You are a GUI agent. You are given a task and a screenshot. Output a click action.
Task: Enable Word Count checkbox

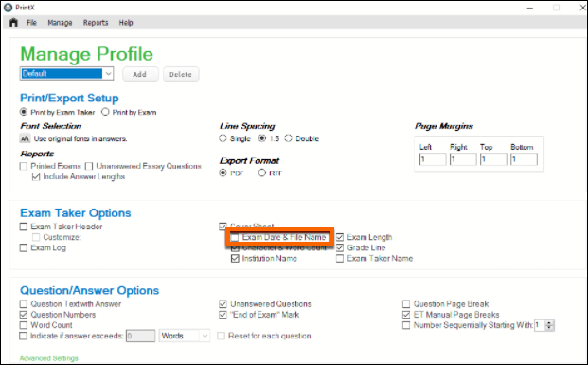click(x=24, y=325)
